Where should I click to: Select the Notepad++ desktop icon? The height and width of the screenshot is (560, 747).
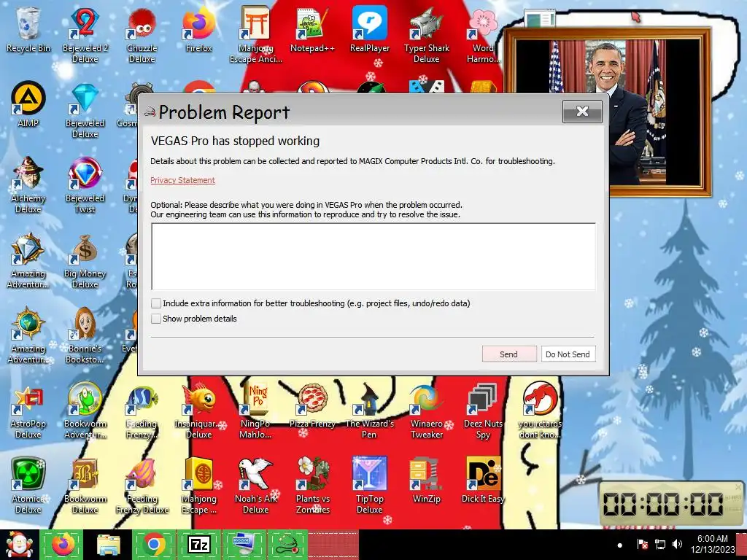312,30
